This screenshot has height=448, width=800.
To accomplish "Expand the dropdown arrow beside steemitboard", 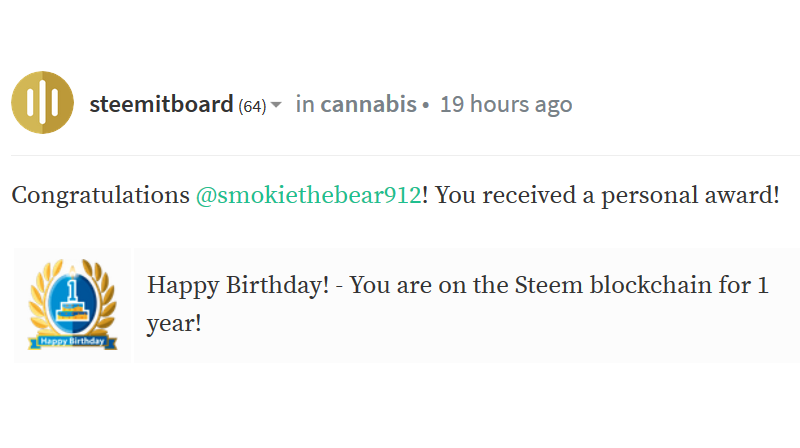I will pyautogui.click(x=276, y=105).
